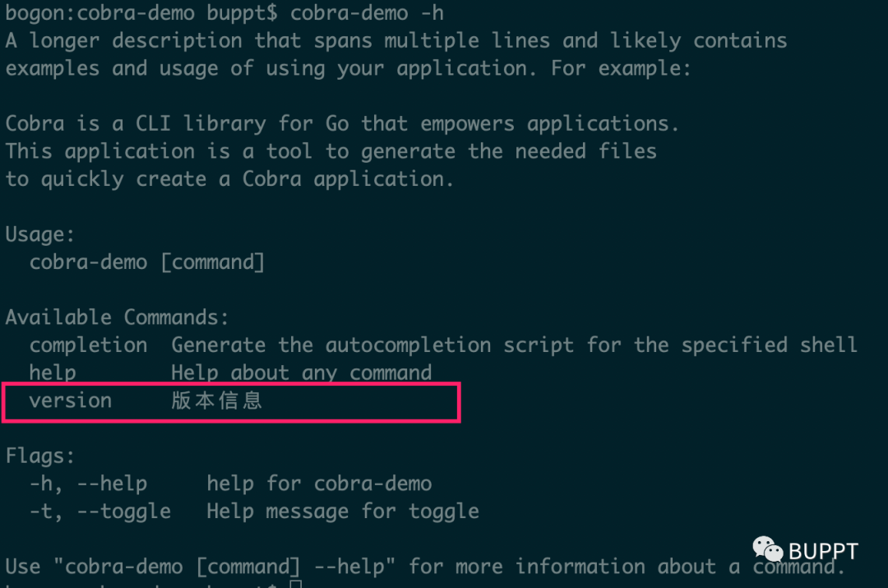The image size is (888, 588).
Task: Select the 'Usage:' heading
Action: tap(39, 234)
